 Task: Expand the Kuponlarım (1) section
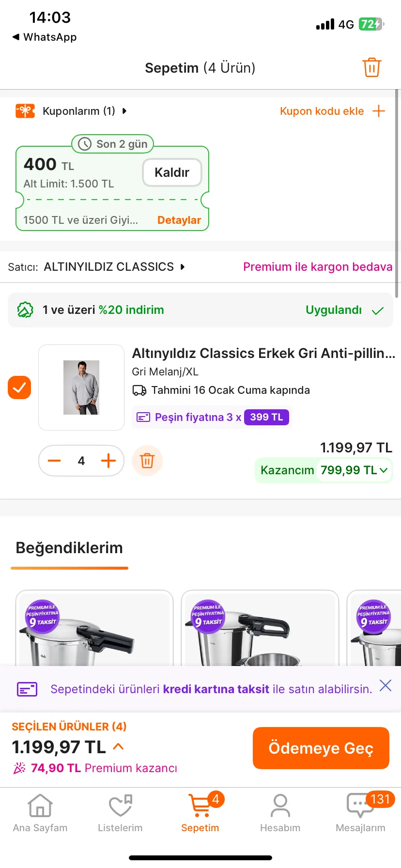(78, 111)
